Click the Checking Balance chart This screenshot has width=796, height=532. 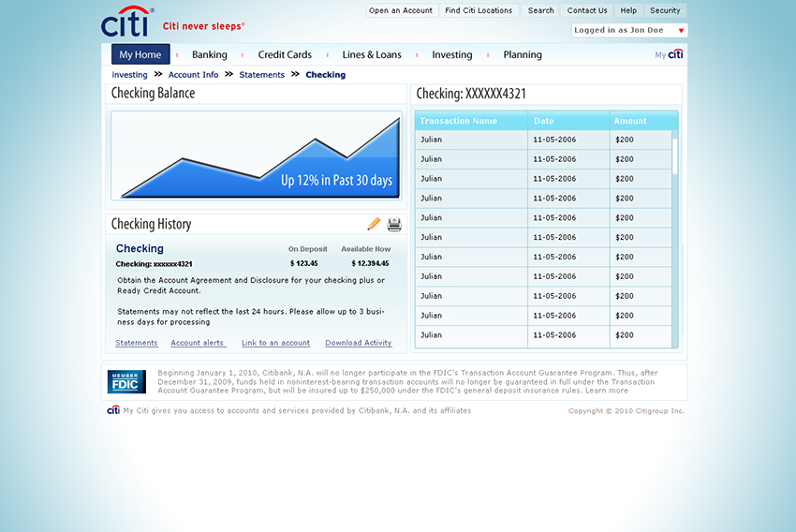pyautogui.click(x=257, y=155)
